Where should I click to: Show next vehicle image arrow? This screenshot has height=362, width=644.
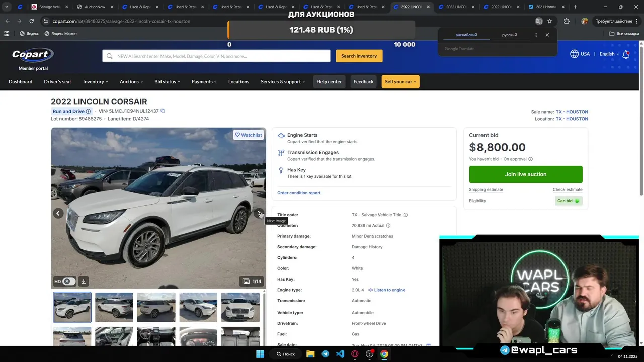click(x=259, y=213)
